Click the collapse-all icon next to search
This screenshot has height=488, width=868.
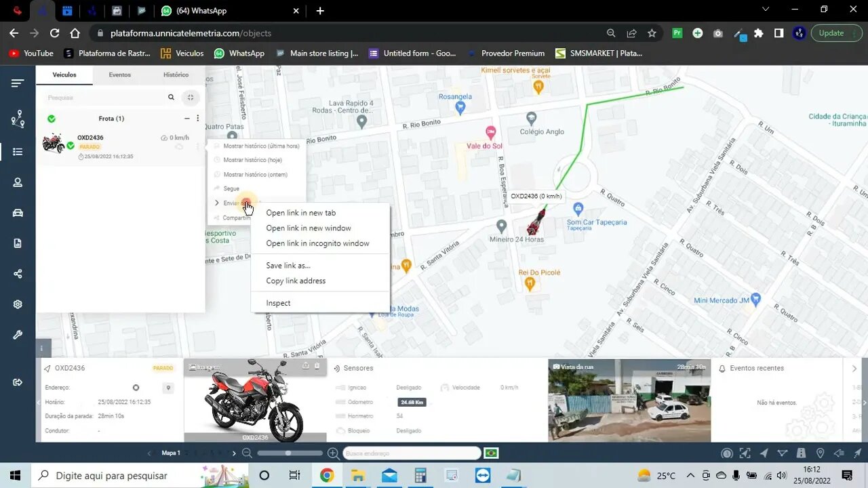pos(191,98)
